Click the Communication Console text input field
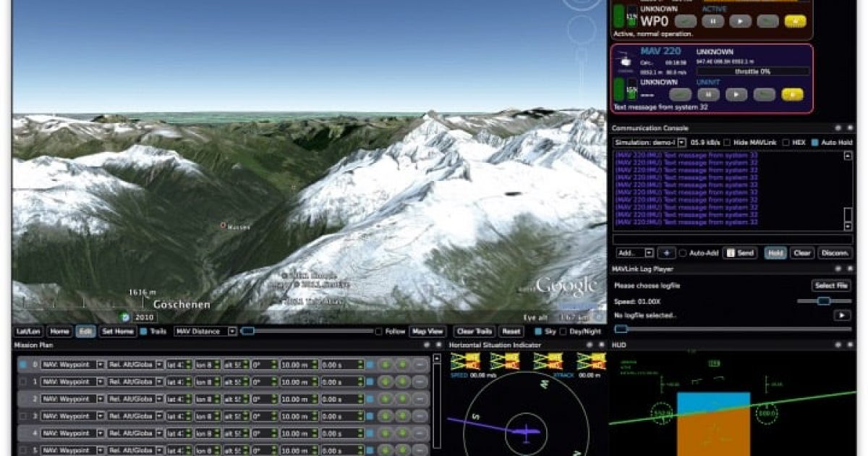 pos(733,239)
